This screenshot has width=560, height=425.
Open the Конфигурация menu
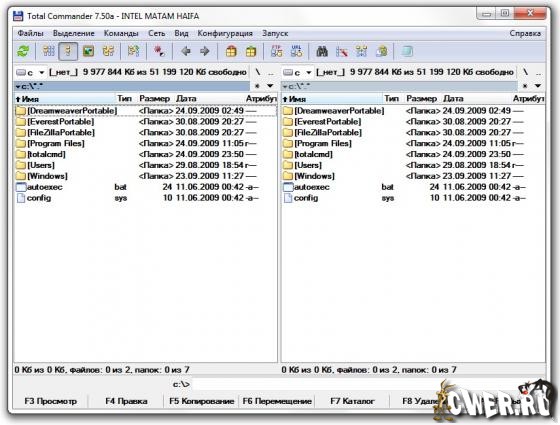pyautogui.click(x=225, y=33)
